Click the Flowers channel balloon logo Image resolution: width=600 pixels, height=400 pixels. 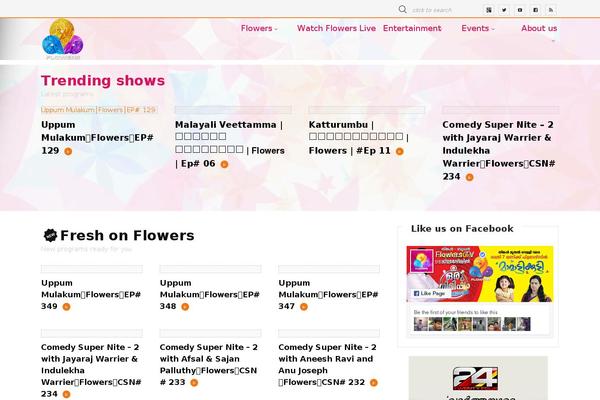pyautogui.click(x=62, y=39)
